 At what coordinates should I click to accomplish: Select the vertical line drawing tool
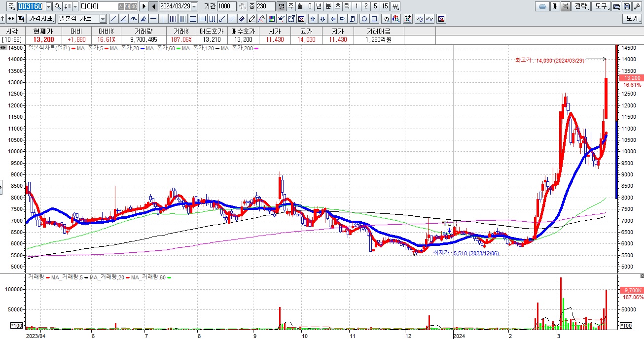163,19
